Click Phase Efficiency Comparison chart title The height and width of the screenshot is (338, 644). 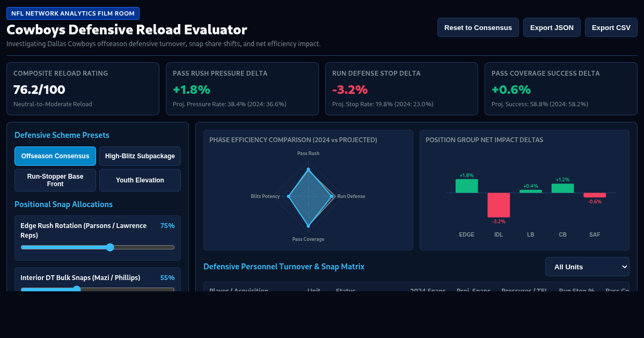[x=293, y=140]
